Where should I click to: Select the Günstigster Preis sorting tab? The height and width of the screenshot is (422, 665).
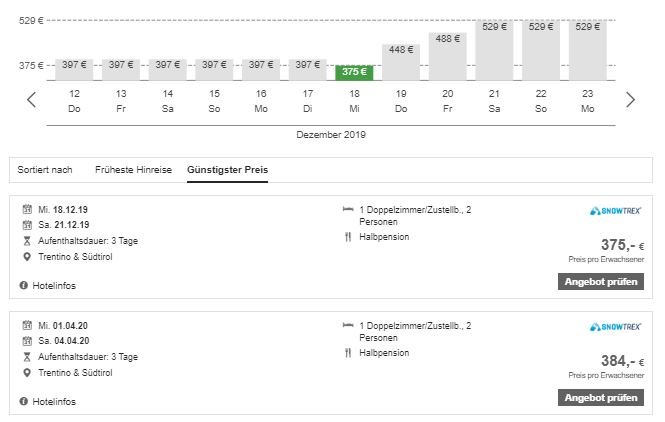(227, 170)
